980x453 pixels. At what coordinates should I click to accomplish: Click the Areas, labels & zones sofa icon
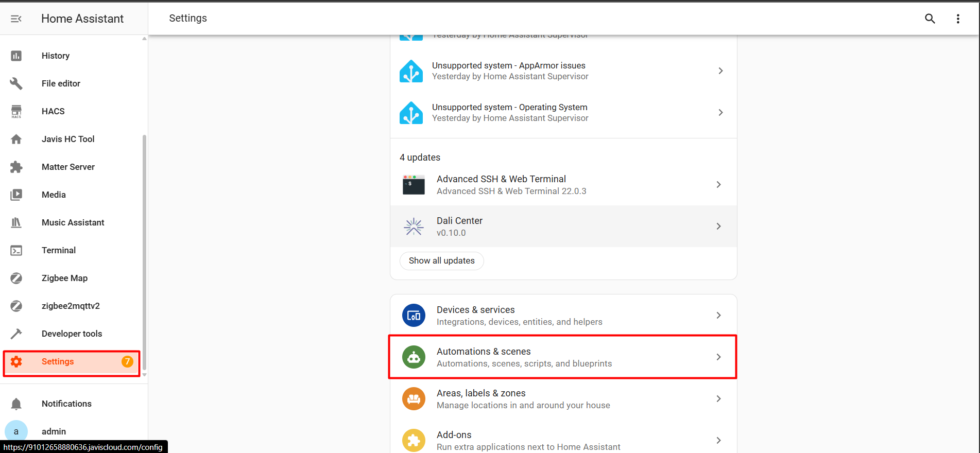click(x=414, y=399)
